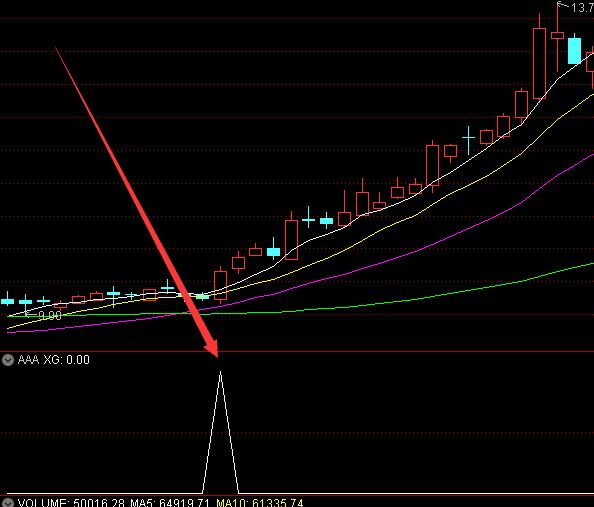Open the VOLUME panel chevron menu
This screenshot has width=594, height=507.
[8, 503]
